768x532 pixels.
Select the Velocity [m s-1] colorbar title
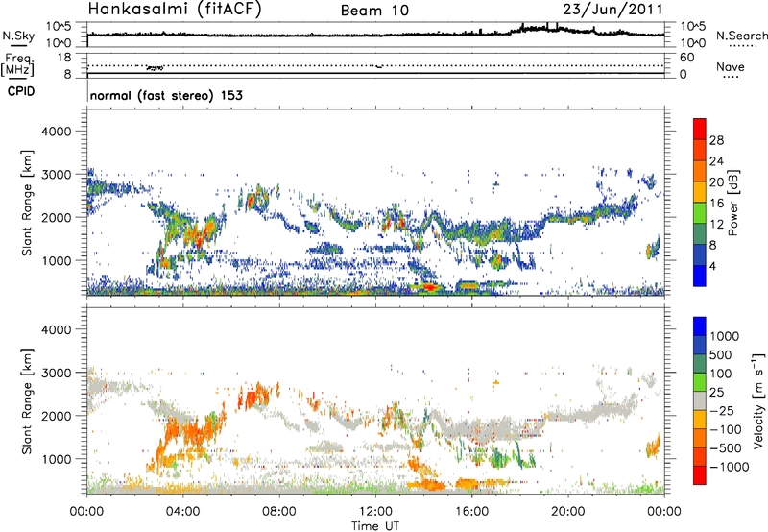pos(758,400)
